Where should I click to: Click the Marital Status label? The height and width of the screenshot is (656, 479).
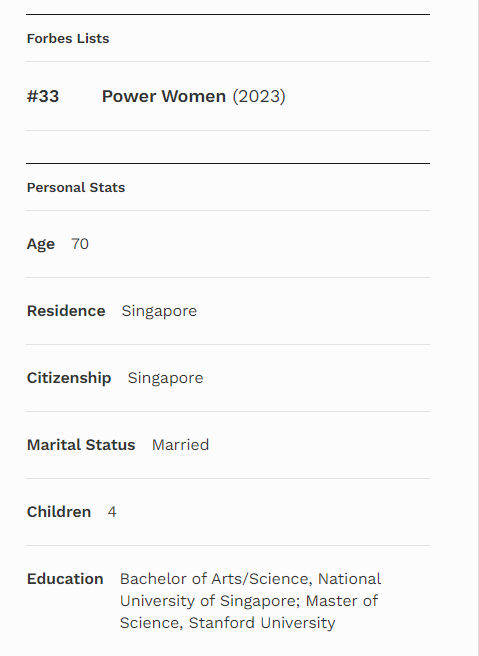(81, 445)
